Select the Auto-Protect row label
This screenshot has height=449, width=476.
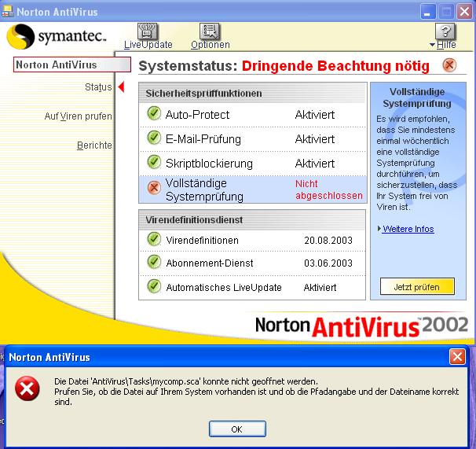(x=197, y=115)
